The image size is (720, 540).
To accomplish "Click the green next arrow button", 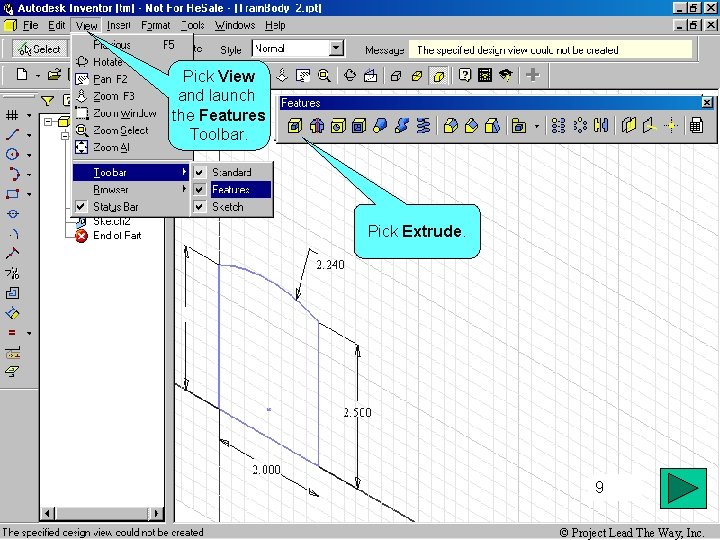I will [x=683, y=488].
